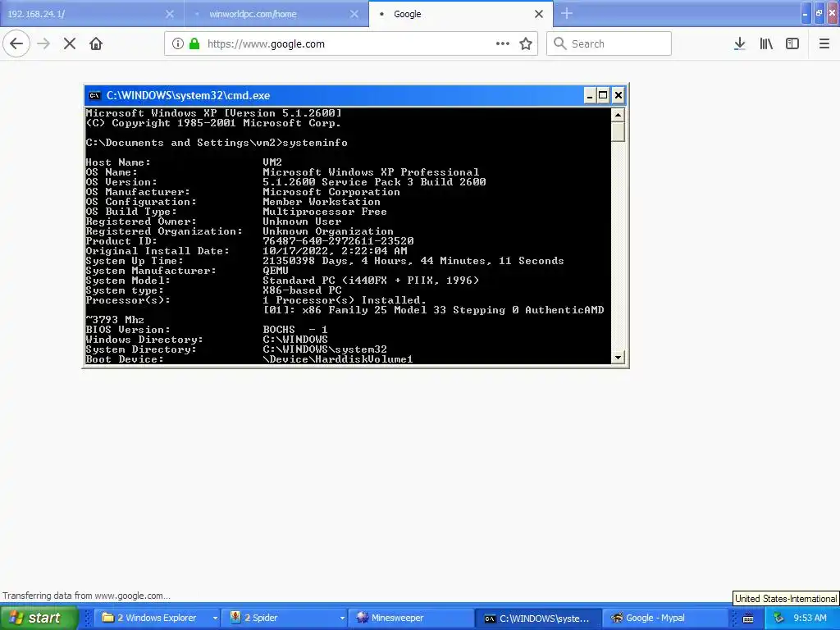Viewport: 840px width, 630px height.
Task: Click the keyboard language tray icon
Action: click(x=748, y=619)
